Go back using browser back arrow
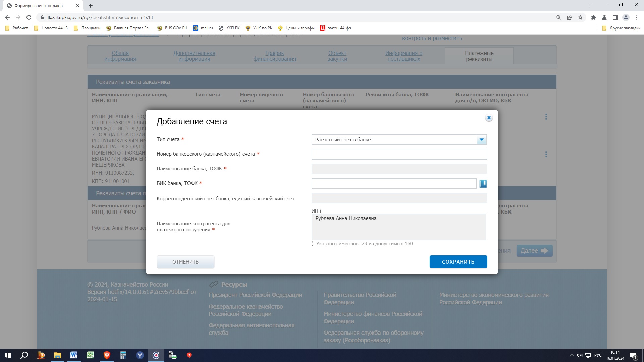The width and height of the screenshot is (644, 362). 7,17
